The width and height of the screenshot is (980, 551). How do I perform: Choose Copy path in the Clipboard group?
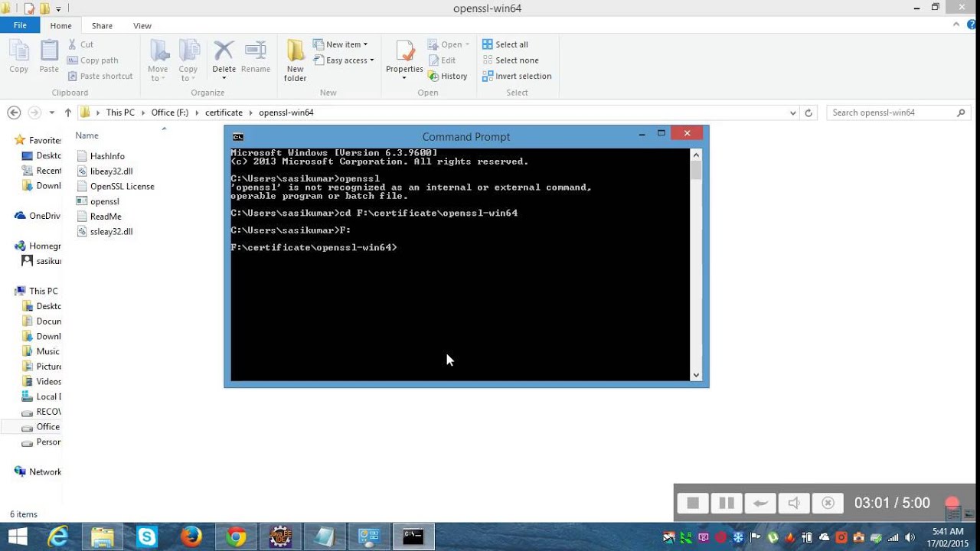tap(93, 60)
